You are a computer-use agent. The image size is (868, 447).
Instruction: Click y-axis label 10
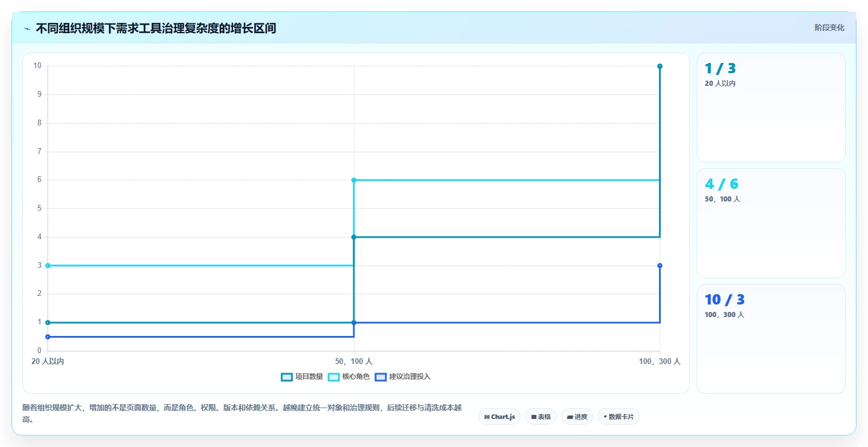point(38,66)
